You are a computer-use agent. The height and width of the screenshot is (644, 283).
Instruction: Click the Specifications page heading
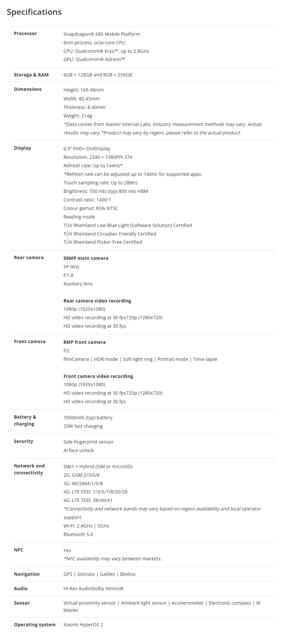[34, 12]
